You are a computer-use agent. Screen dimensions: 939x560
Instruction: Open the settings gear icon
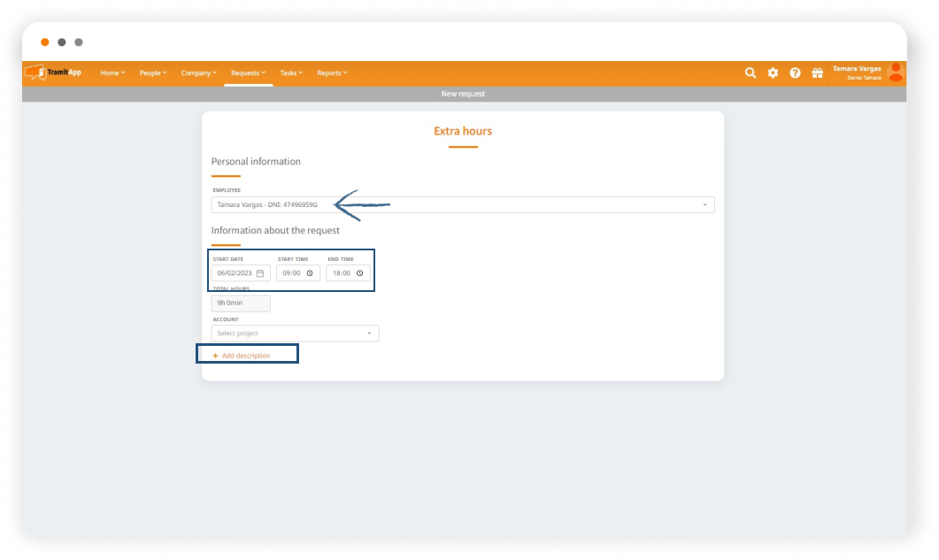(x=773, y=73)
